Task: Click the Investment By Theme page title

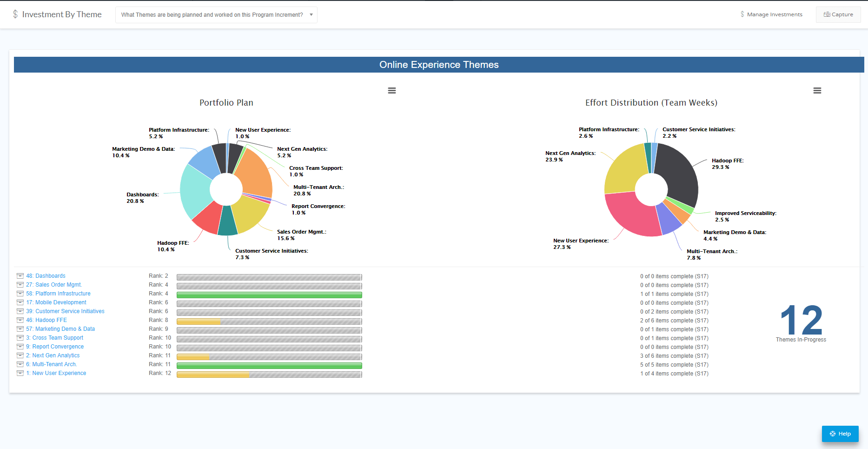Action: (x=62, y=14)
